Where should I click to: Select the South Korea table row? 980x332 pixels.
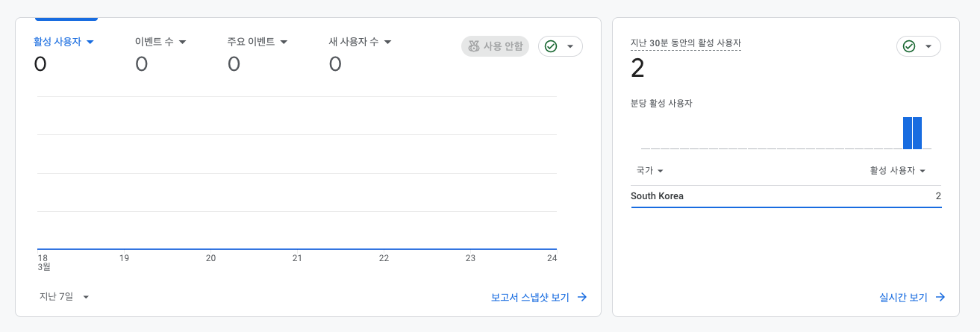(785, 196)
